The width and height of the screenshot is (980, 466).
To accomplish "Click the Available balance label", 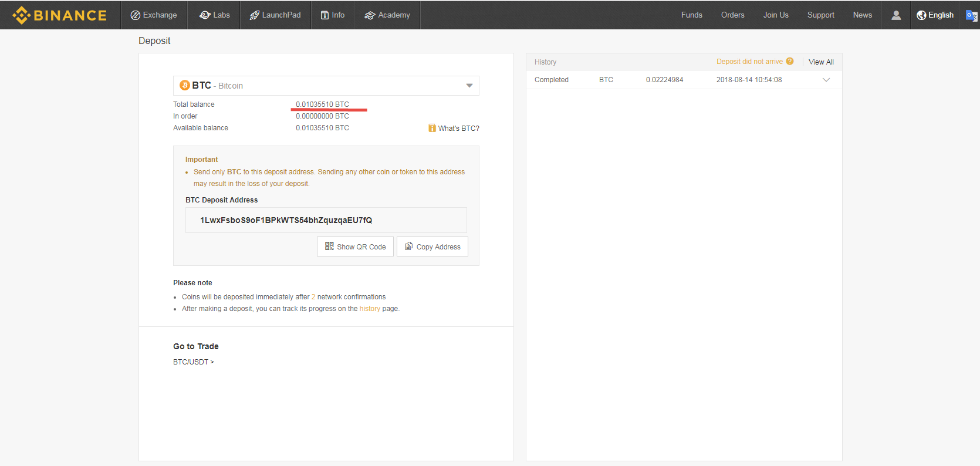I will [201, 128].
